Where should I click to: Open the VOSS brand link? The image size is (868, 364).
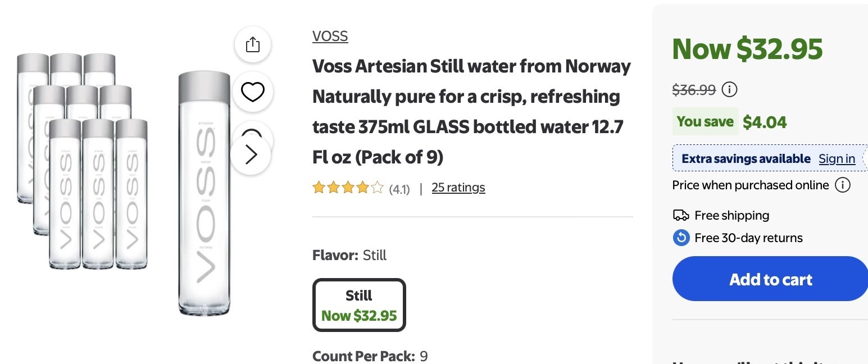(330, 37)
